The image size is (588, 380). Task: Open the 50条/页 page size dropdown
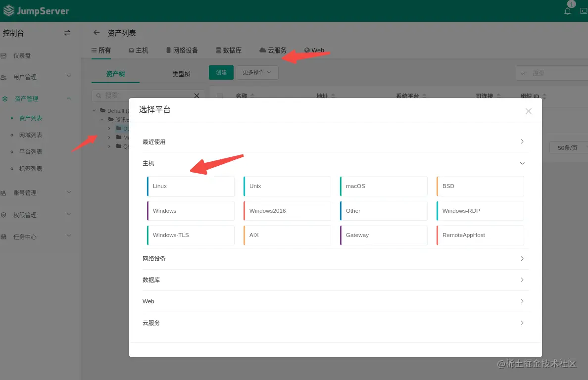tap(569, 147)
